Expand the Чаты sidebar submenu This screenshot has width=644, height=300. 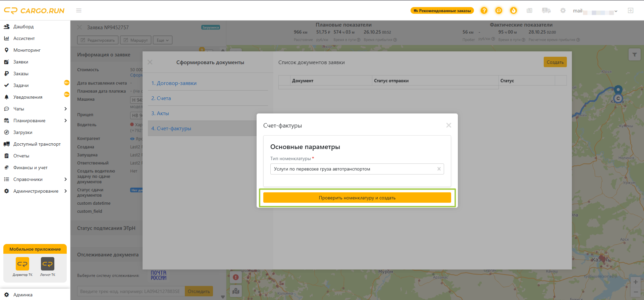(65, 109)
